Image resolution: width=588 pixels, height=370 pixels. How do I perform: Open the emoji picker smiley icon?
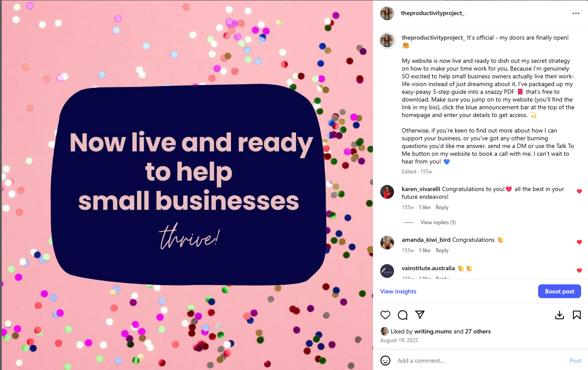click(385, 361)
